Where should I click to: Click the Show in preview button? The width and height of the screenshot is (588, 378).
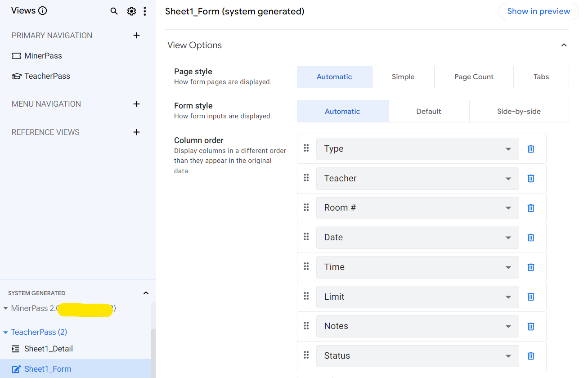[538, 11]
